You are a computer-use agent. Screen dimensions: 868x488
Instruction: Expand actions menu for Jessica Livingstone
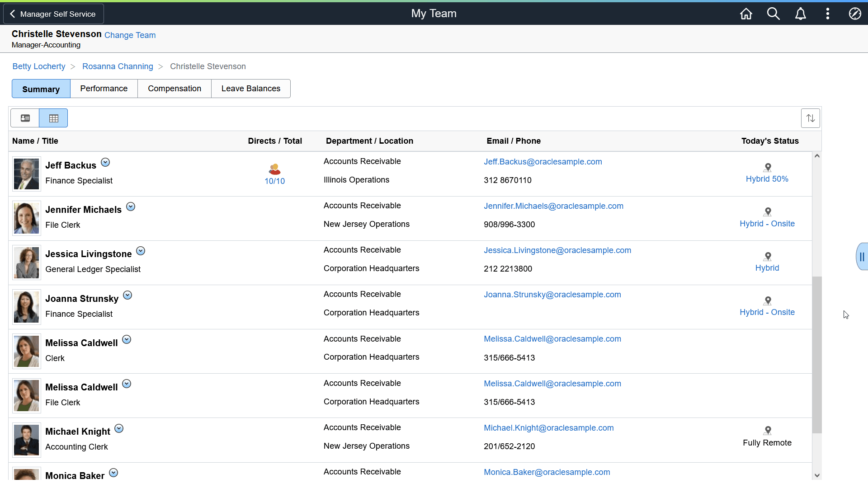[x=141, y=251]
